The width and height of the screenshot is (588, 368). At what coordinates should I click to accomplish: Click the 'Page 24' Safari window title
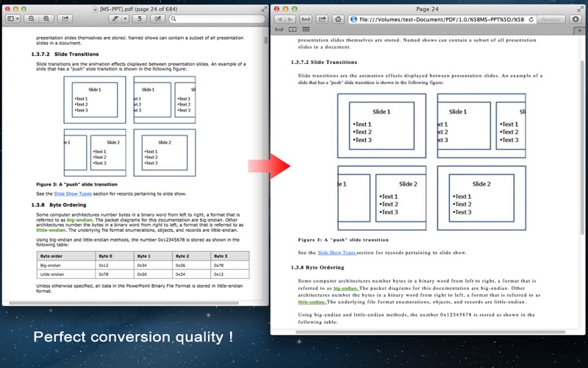pyautogui.click(x=427, y=9)
